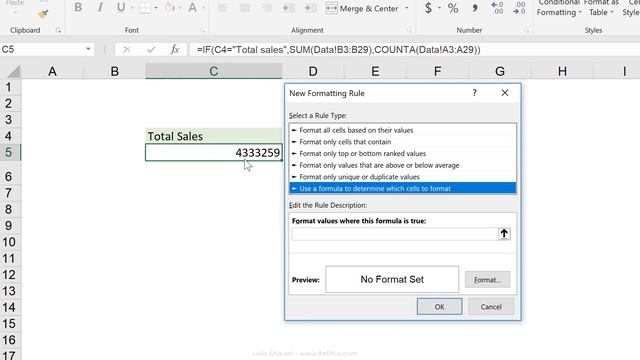
Task: Click Merge & Center button
Action: (x=362, y=8)
